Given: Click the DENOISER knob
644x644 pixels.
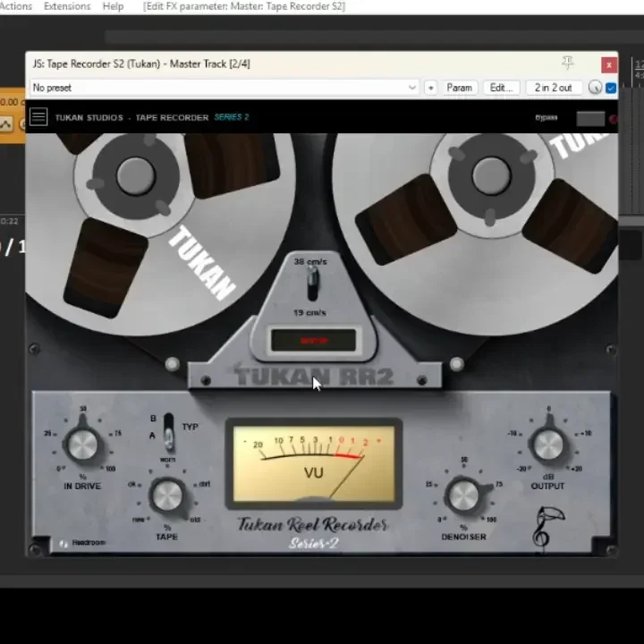Looking at the screenshot, I should click(x=463, y=496).
